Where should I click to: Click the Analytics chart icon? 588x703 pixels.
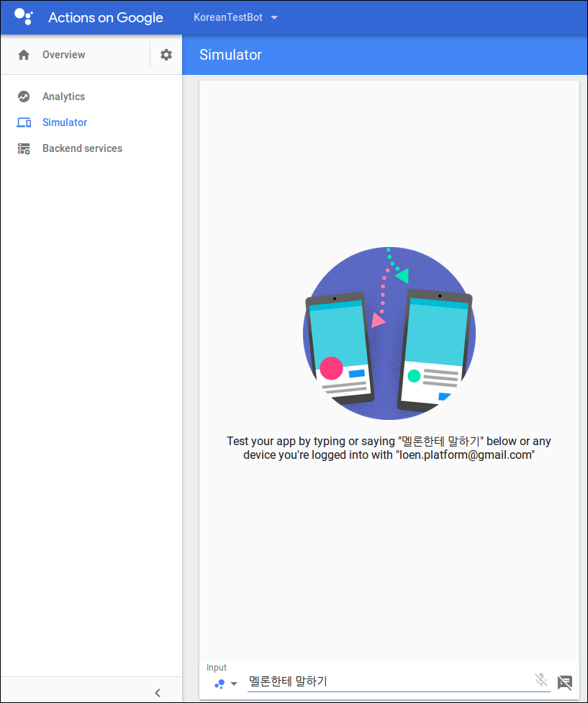[x=24, y=97]
